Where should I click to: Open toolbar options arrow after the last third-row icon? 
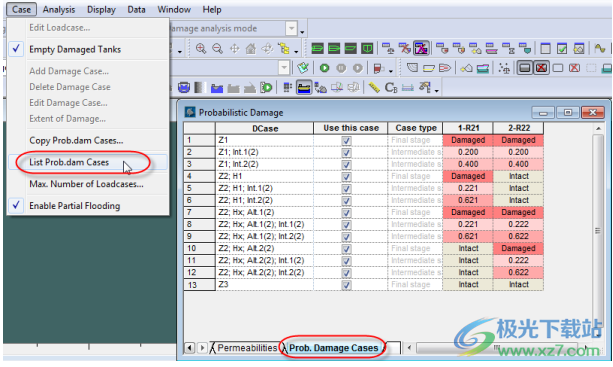point(437,91)
